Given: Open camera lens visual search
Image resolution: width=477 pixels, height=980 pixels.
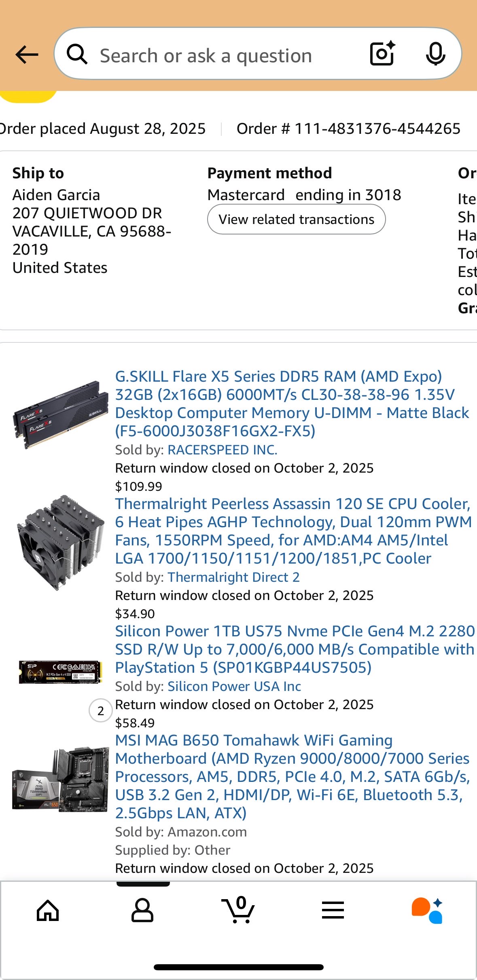Looking at the screenshot, I should tap(382, 54).
